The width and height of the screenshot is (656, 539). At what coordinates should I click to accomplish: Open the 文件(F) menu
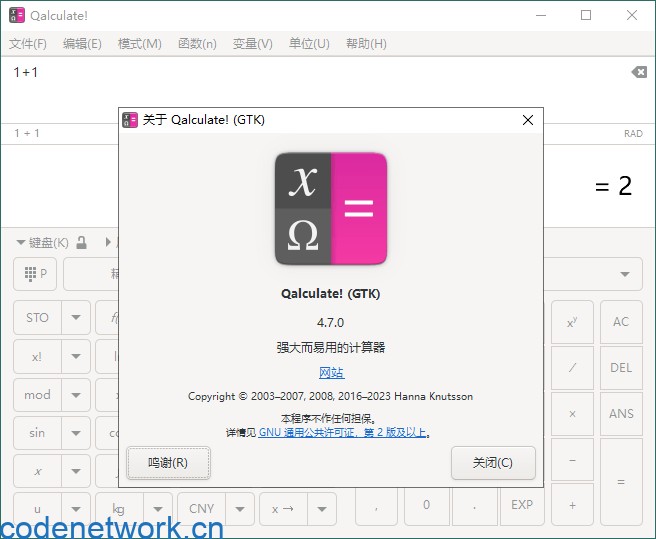pyautogui.click(x=28, y=44)
